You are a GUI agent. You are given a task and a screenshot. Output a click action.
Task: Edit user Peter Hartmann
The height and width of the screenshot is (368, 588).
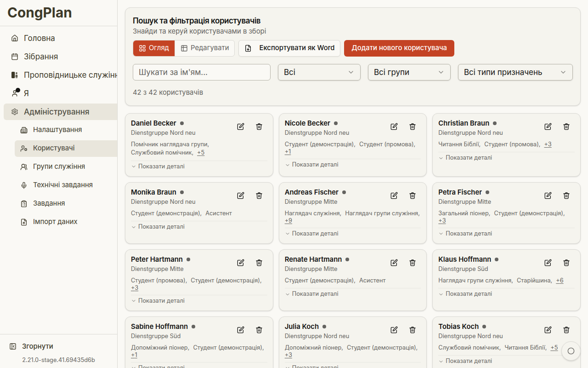click(x=241, y=263)
